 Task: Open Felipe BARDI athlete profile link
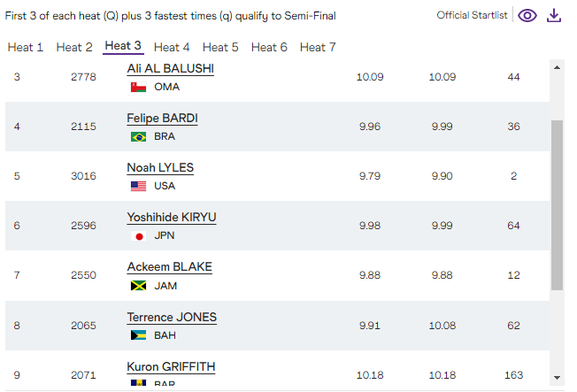pos(162,118)
